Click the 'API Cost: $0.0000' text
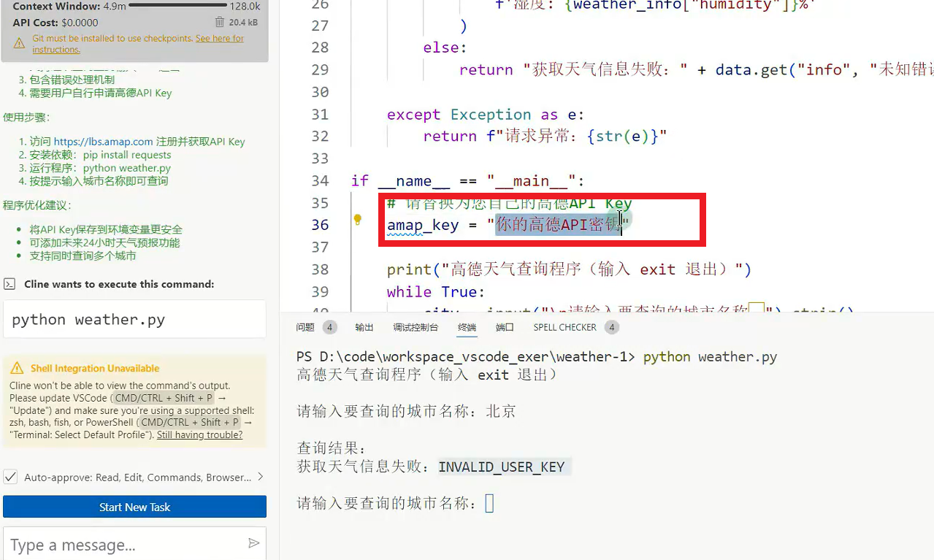934x560 pixels. pyautogui.click(x=55, y=23)
